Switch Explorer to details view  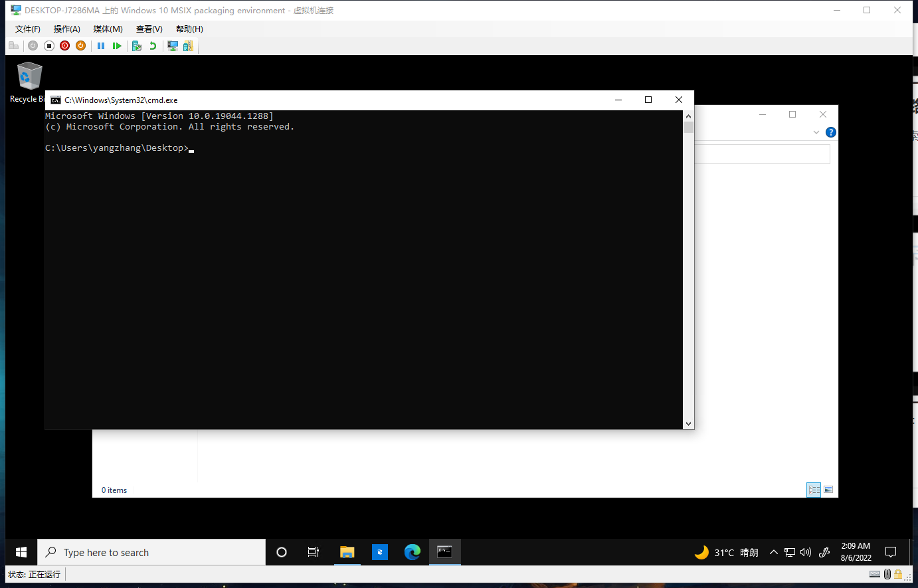point(814,490)
